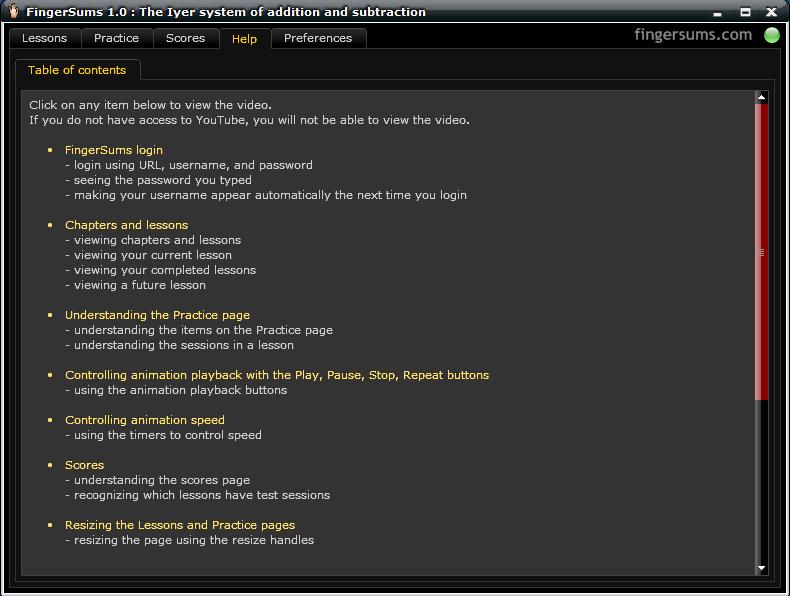This screenshot has width=790, height=596.
Task: Maximize the FingerSums window
Action: (x=745, y=12)
